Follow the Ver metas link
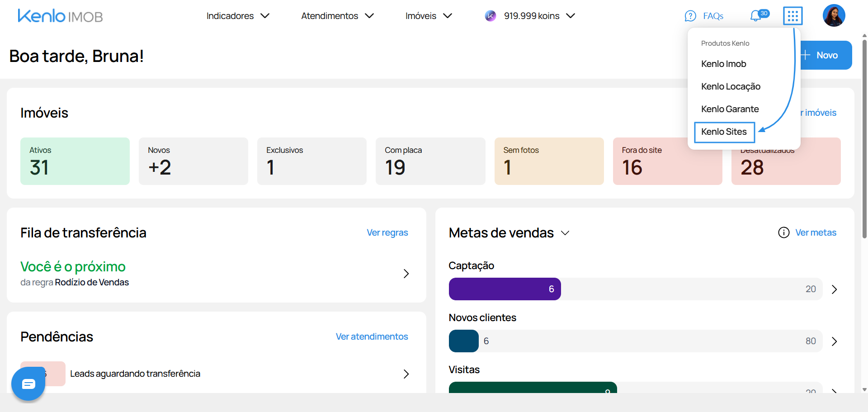 click(x=816, y=232)
